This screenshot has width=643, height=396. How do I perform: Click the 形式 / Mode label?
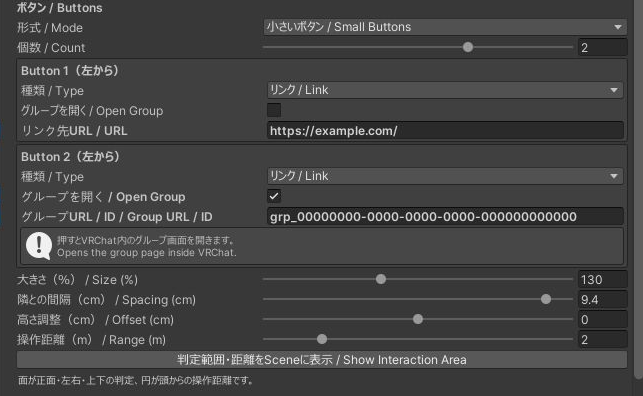click(x=50, y=28)
